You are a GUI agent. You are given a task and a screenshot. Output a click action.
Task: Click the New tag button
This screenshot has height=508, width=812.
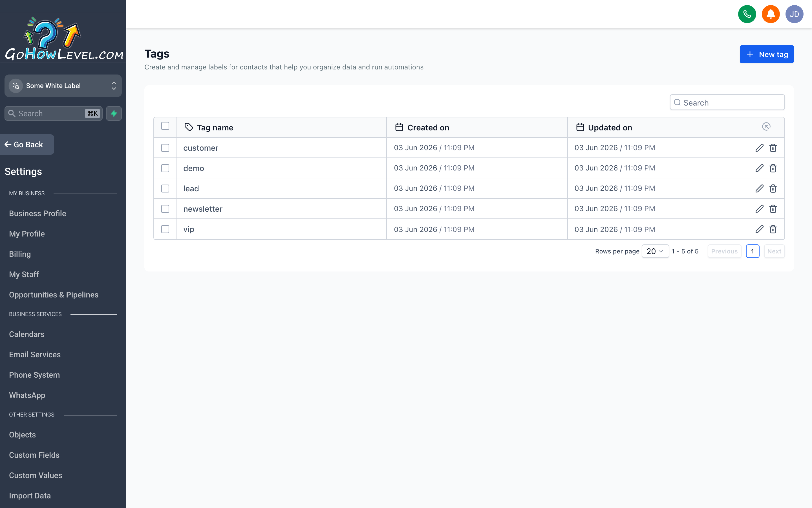click(766, 54)
